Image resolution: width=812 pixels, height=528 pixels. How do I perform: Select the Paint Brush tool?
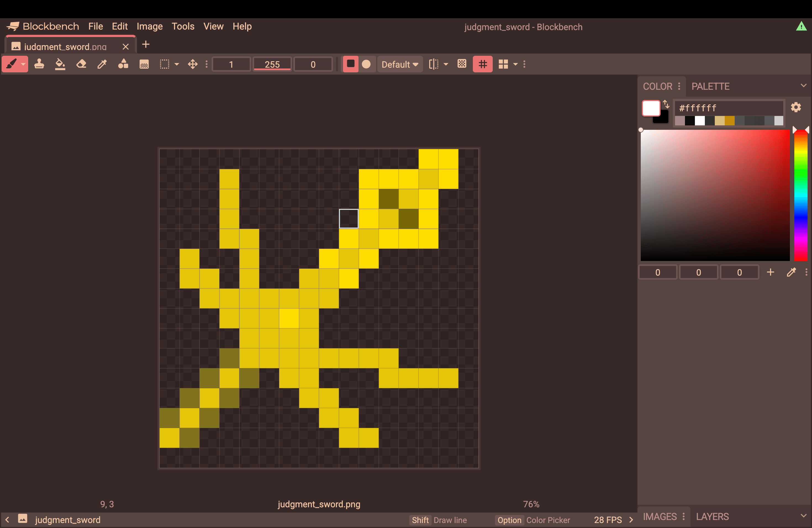[x=11, y=64]
